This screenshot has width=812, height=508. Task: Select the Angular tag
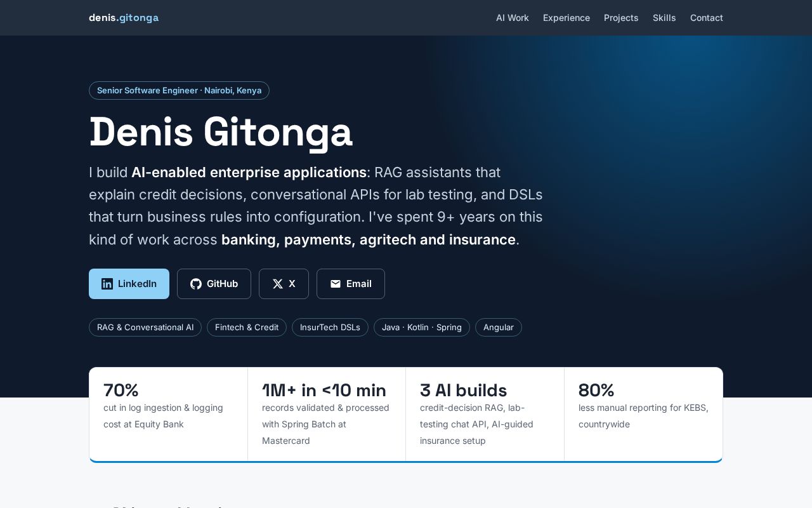(x=499, y=327)
